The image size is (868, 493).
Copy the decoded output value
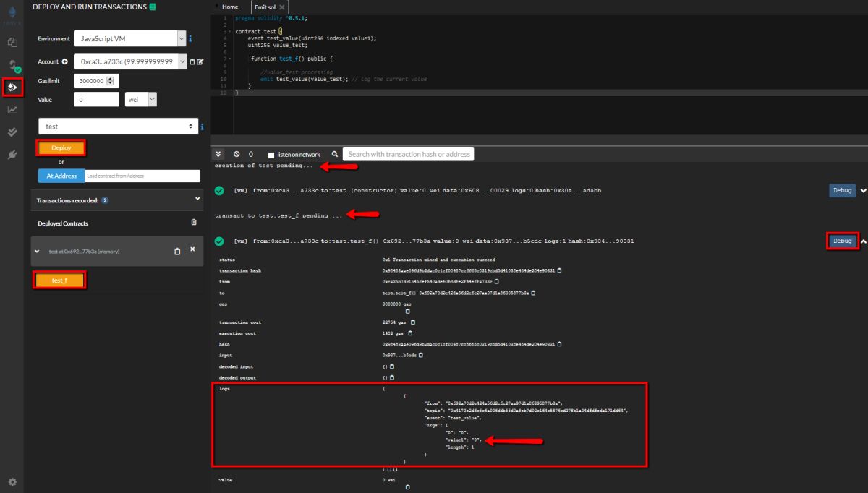tap(392, 377)
